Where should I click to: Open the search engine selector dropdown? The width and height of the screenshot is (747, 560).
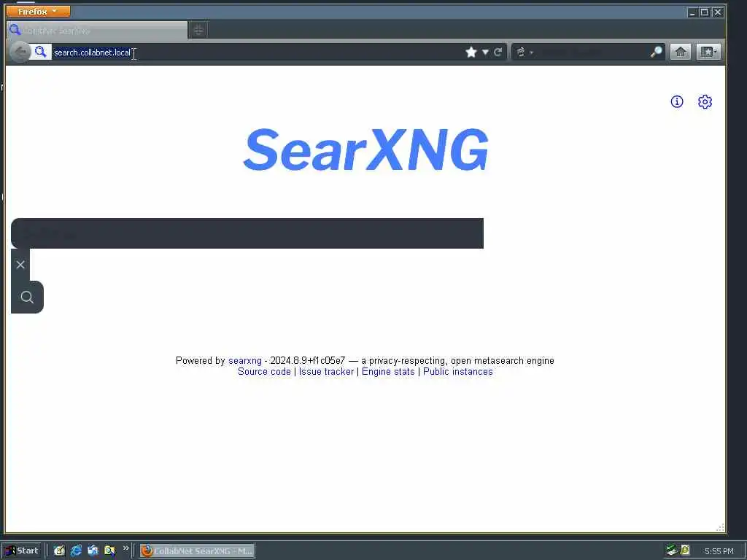[x=525, y=52]
